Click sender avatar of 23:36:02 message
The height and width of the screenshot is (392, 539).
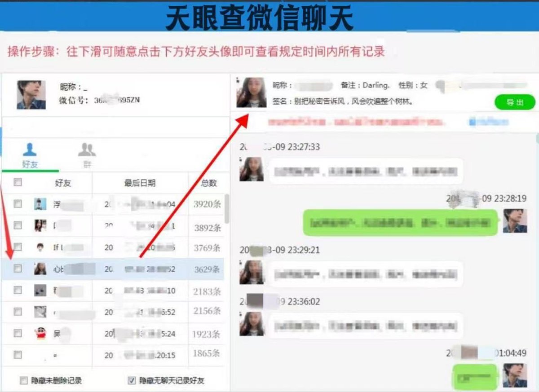(252, 324)
